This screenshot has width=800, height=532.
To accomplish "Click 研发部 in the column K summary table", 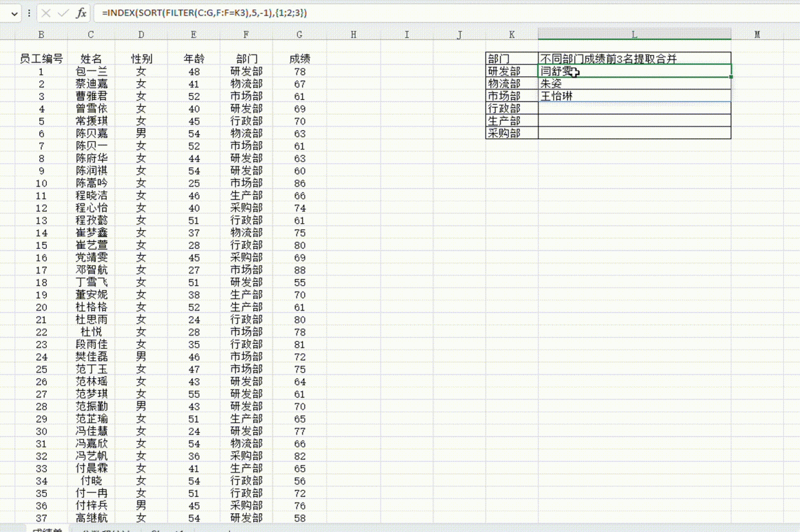I will click(x=512, y=71).
